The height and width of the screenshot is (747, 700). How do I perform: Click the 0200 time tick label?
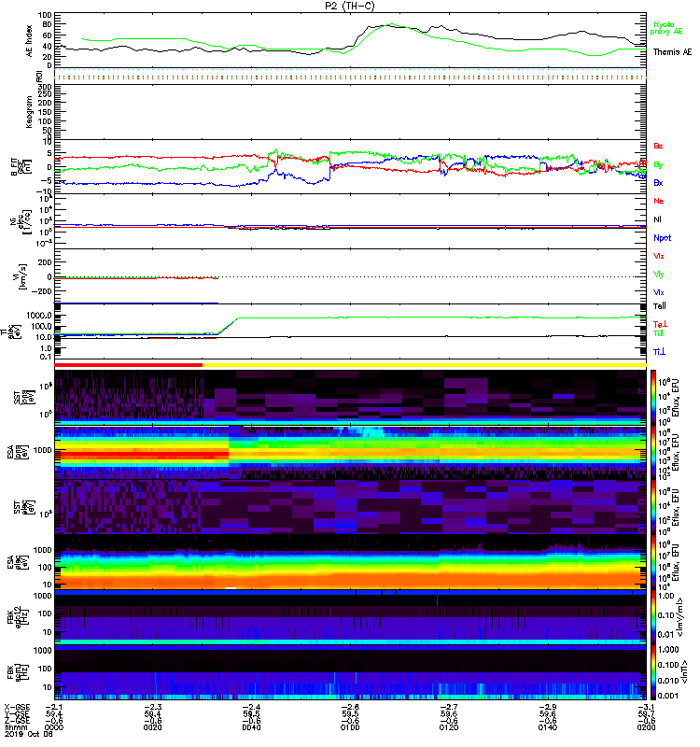tap(646, 727)
